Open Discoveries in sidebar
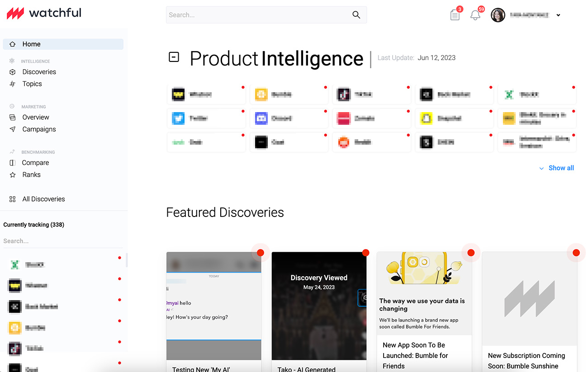588x372 pixels. (39, 72)
